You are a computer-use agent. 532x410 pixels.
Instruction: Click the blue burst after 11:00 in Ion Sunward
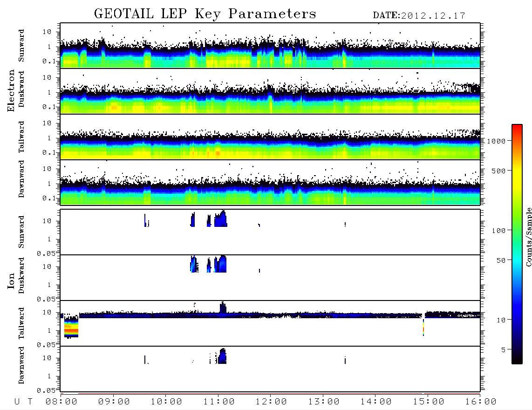pos(220,219)
